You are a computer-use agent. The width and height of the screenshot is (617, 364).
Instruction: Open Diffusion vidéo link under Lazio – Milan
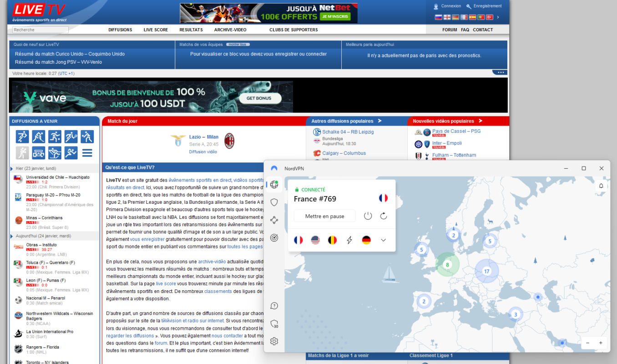203,152
